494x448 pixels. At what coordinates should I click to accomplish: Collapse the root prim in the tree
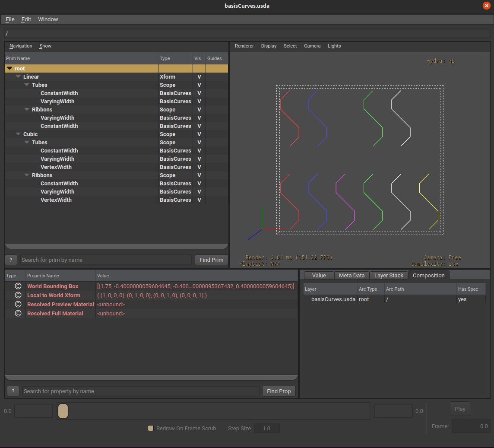[9, 68]
